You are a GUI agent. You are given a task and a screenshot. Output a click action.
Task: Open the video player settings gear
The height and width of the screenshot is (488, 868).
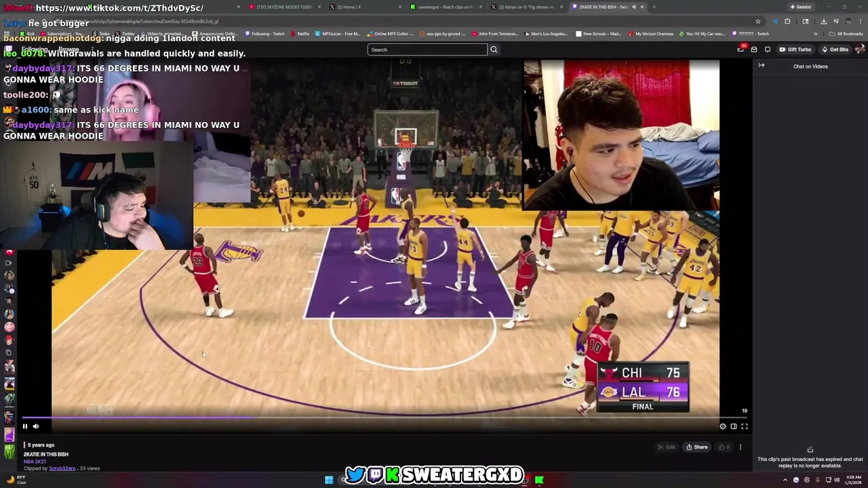(723, 426)
